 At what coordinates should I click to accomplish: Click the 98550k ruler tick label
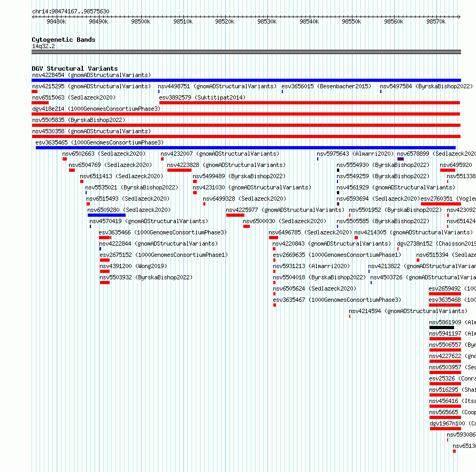click(351, 21)
